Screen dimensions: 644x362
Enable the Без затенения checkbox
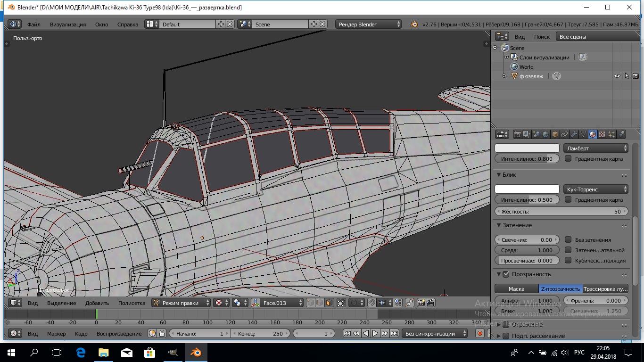[x=568, y=240]
